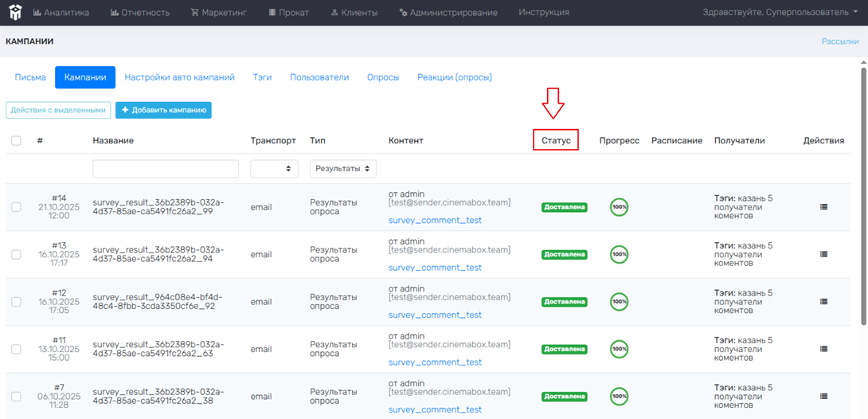Open the Транспорт filter dropdown
This screenshot has height=419, width=868.
tap(274, 169)
